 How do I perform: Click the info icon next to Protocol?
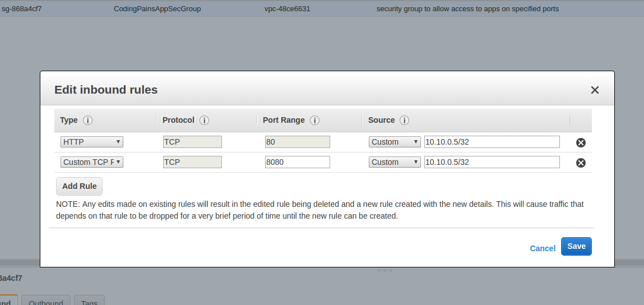[x=204, y=121]
